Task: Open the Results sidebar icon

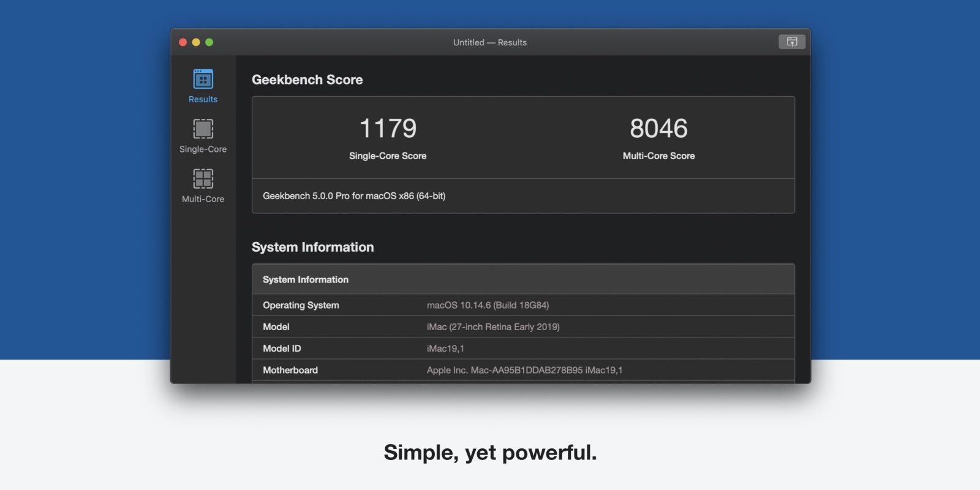Action: tap(203, 79)
